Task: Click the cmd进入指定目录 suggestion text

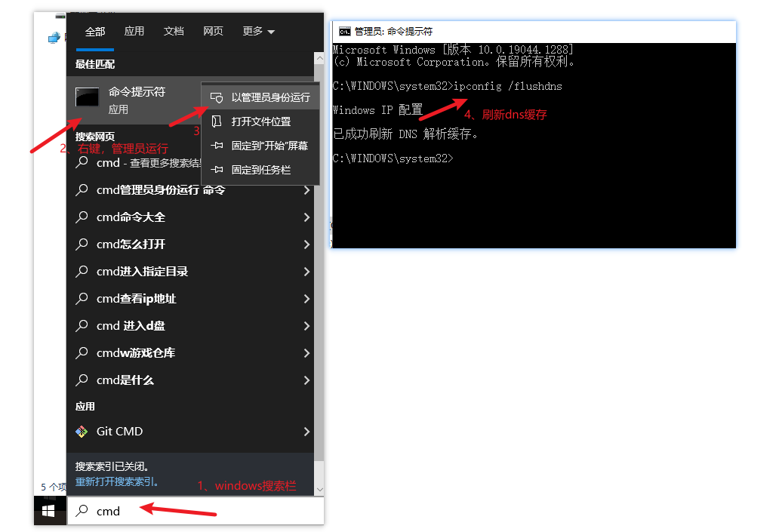Action: (142, 271)
